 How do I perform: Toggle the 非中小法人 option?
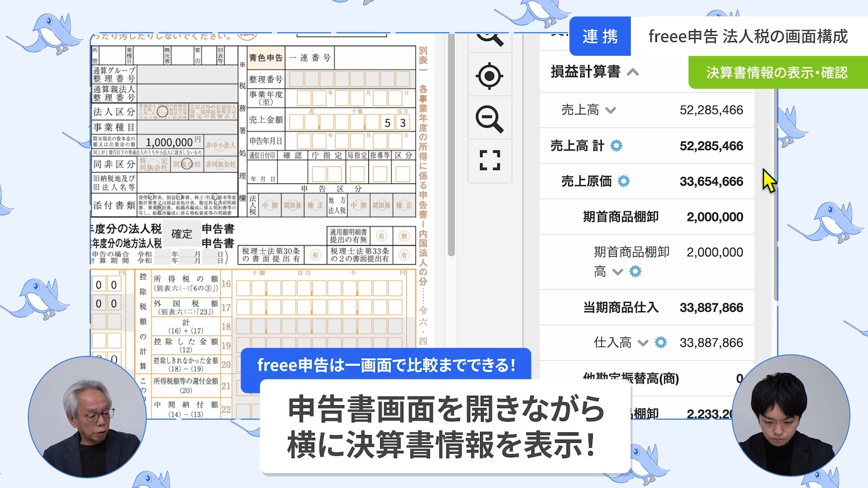221,145
